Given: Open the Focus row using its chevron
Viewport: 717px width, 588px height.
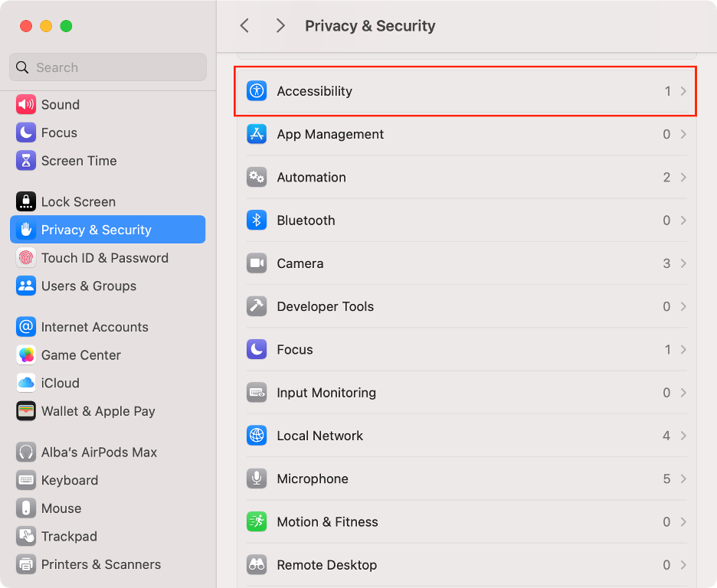Looking at the screenshot, I should (x=684, y=350).
